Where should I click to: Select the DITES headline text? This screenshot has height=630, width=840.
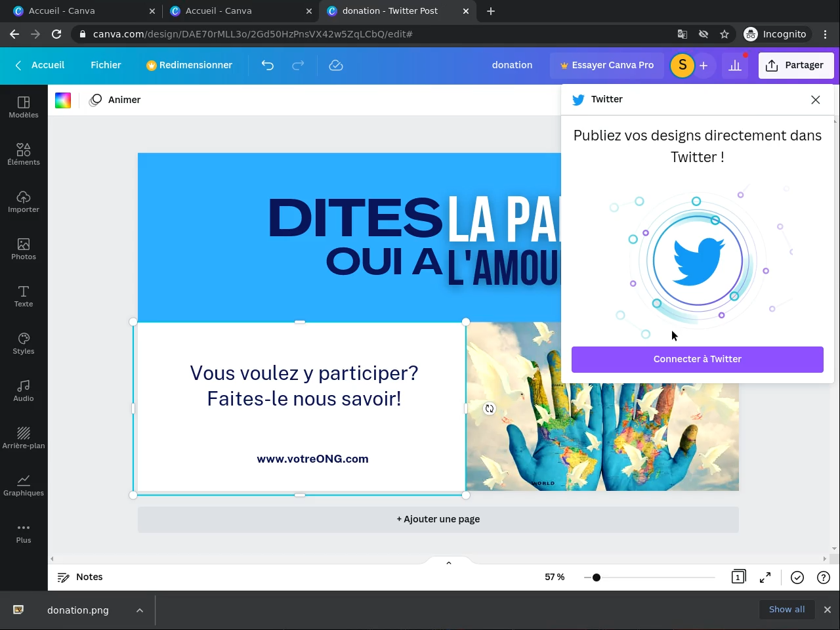pos(356,218)
